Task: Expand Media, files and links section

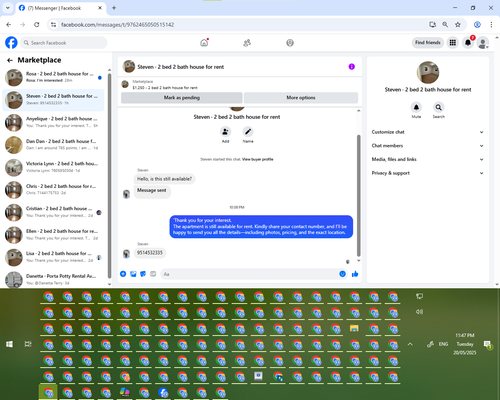Action: 428,159
